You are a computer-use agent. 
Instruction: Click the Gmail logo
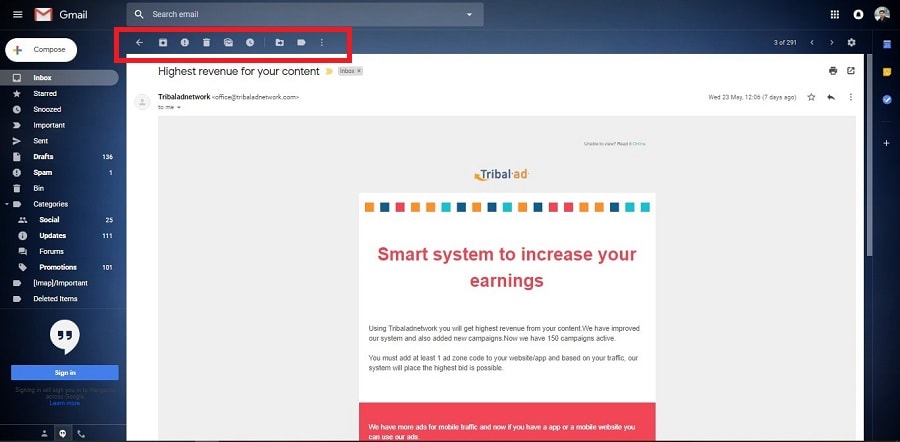coord(61,14)
